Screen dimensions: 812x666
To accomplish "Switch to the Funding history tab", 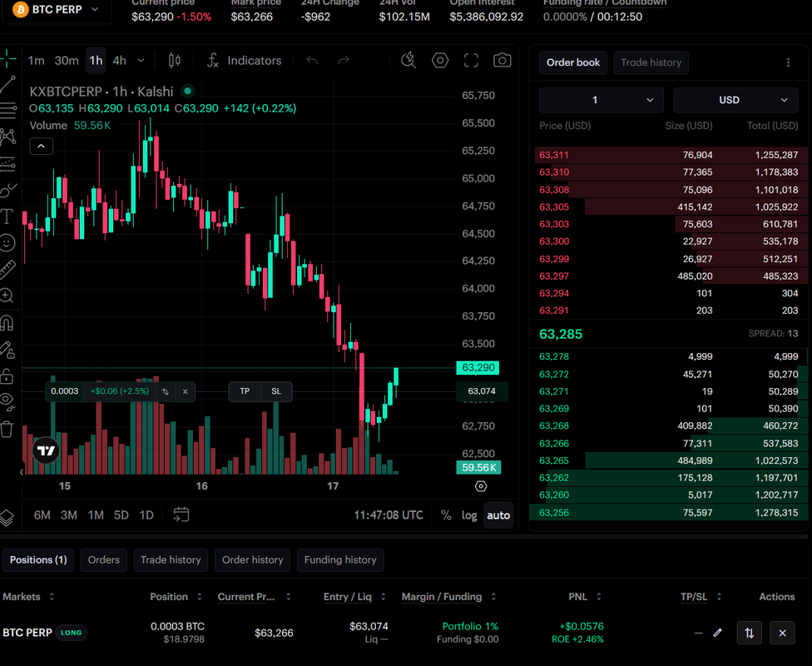I will (x=340, y=559).
